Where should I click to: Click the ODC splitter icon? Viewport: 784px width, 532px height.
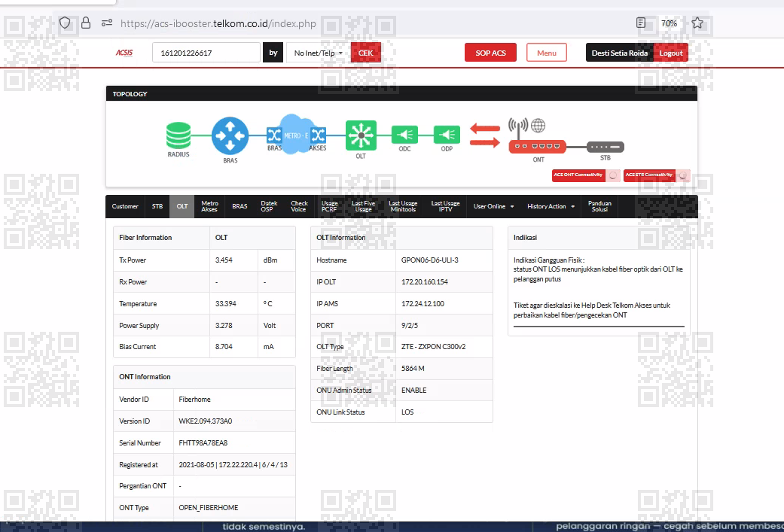click(x=404, y=135)
